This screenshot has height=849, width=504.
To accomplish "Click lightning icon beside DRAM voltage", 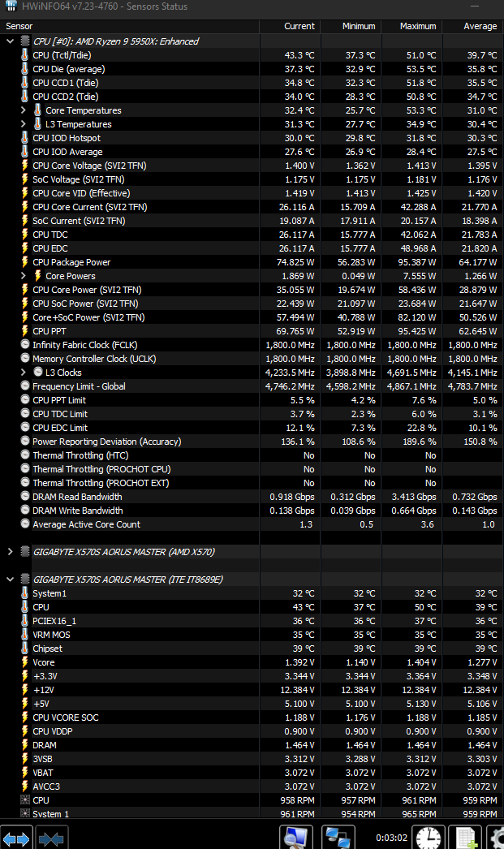I will 25,744.
